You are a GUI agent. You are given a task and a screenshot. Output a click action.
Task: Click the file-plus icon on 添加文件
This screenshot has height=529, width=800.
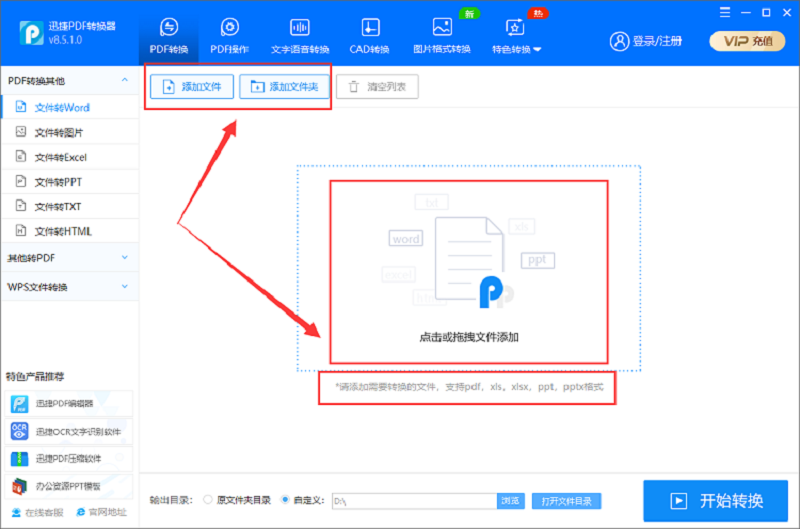tap(168, 87)
